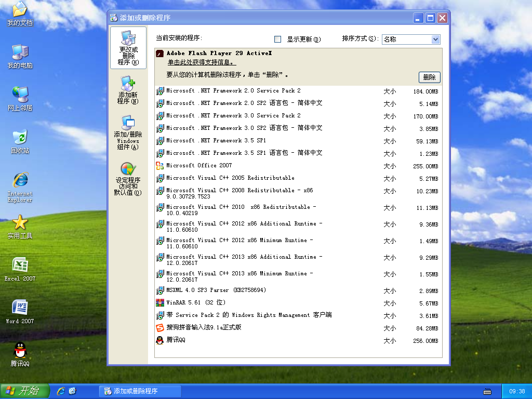This screenshot has width=532, height=399.
Task: Click the .NET Framework 3.5 SP1 installer icon
Action: (x=160, y=141)
